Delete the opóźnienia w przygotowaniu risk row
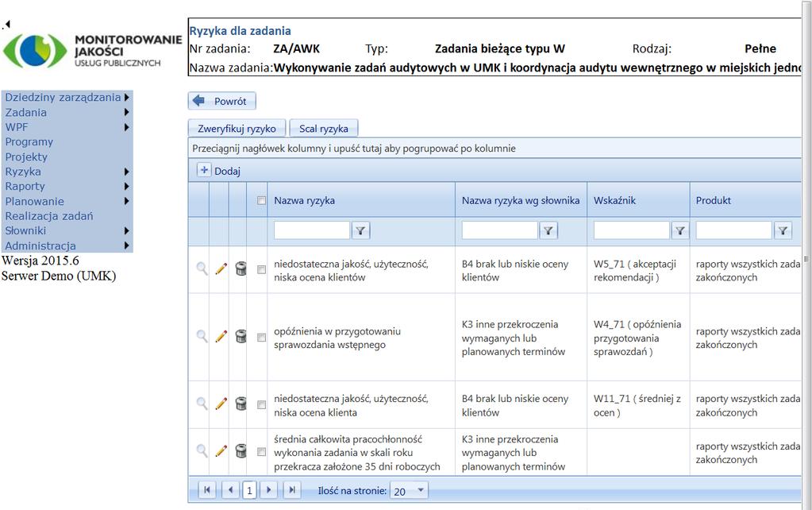The width and height of the screenshot is (812, 510). [241, 336]
